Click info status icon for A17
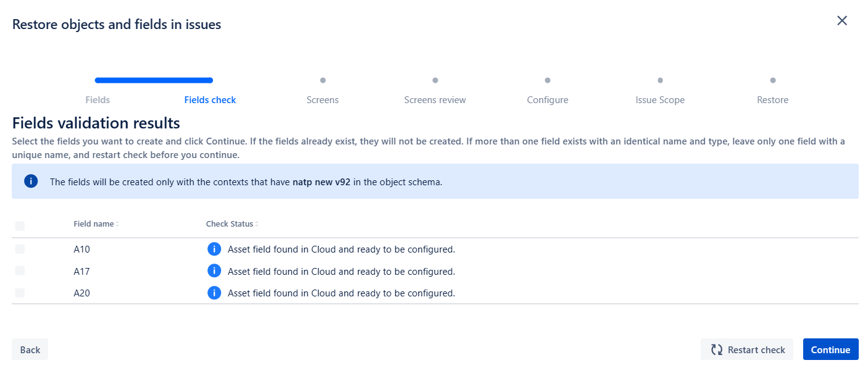The width and height of the screenshot is (868, 368). pyautogui.click(x=214, y=271)
